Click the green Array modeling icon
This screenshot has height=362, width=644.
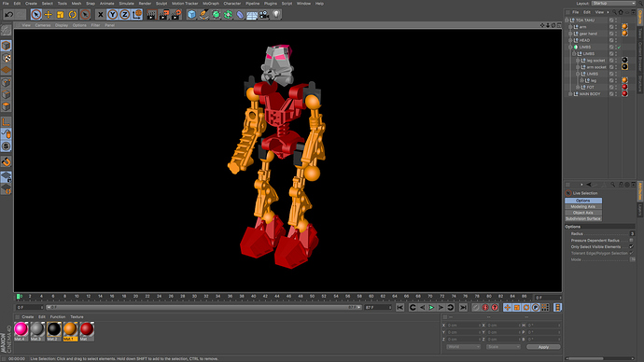228,15
